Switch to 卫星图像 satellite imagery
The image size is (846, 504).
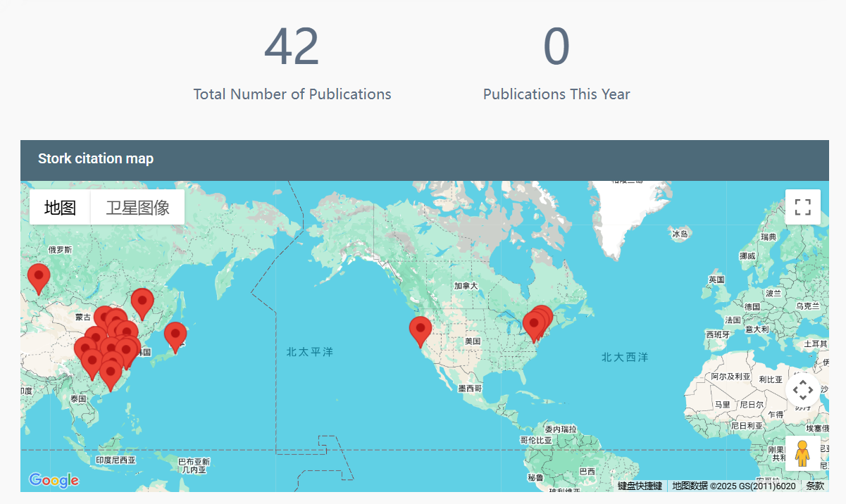point(138,208)
